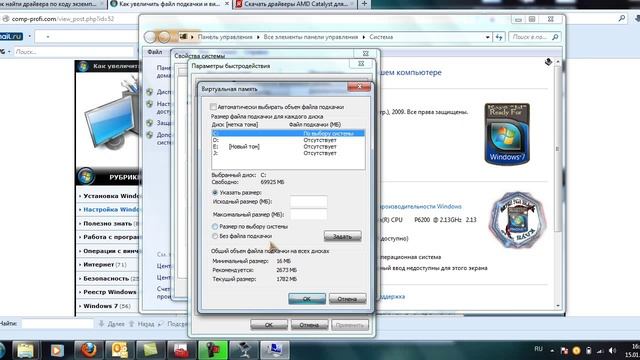Image resolution: width=640 pixels, height=360 pixels.
Task: Open Windows Explorer from taskbar
Action: (25, 350)
